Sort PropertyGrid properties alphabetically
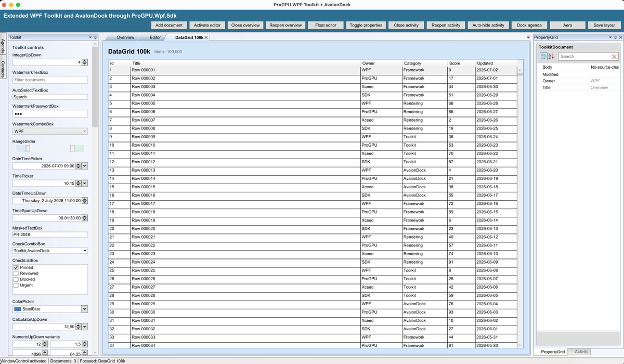 [551, 56]
